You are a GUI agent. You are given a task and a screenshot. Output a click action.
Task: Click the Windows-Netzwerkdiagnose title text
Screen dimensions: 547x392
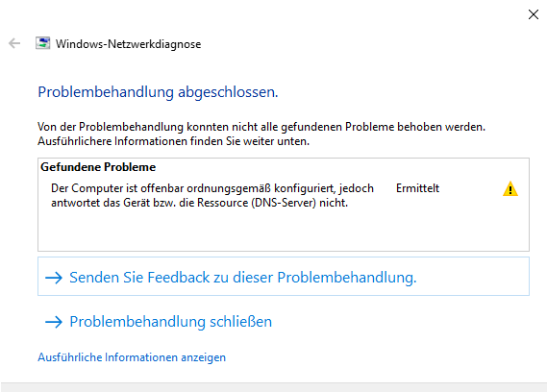(129, 44)
